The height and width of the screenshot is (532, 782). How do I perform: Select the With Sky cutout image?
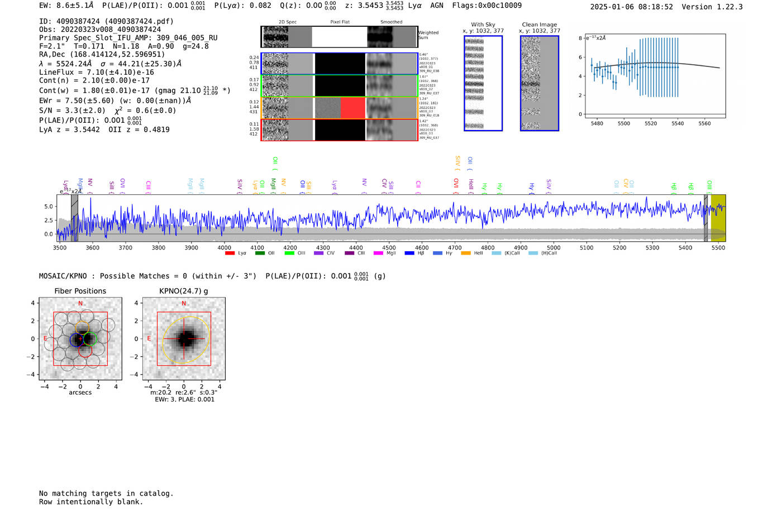483,83
